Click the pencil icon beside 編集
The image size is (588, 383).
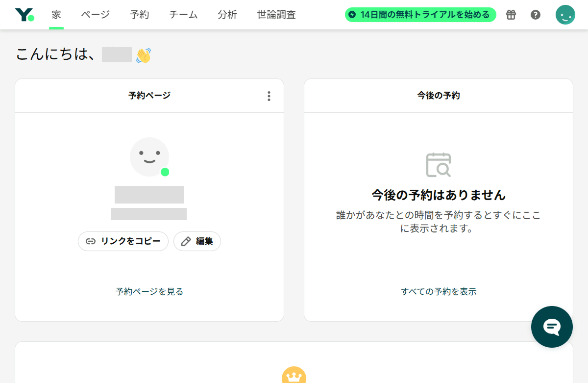coord(186,241)
